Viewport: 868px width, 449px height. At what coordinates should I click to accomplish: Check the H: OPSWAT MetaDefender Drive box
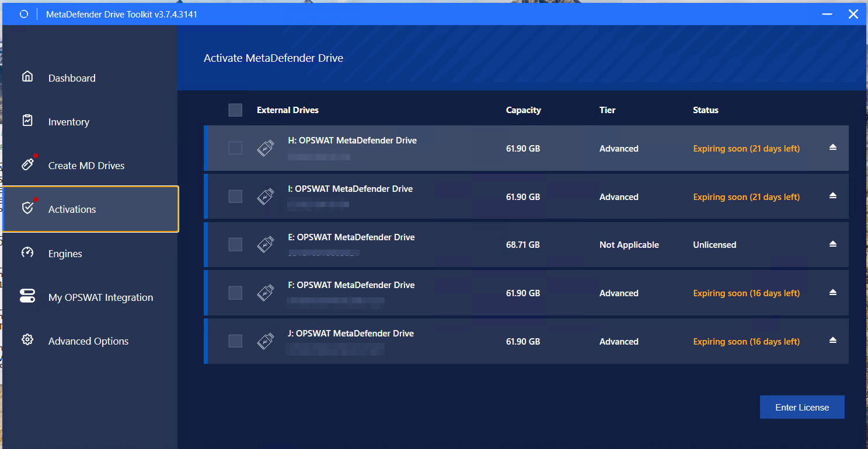(x=235, y=148)
